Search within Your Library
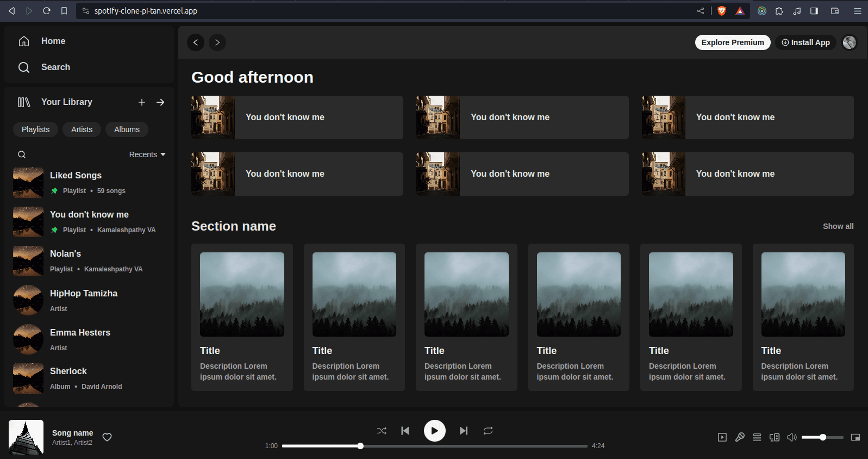The width and height of the screenshot is (868, 459). pos(22,154)
